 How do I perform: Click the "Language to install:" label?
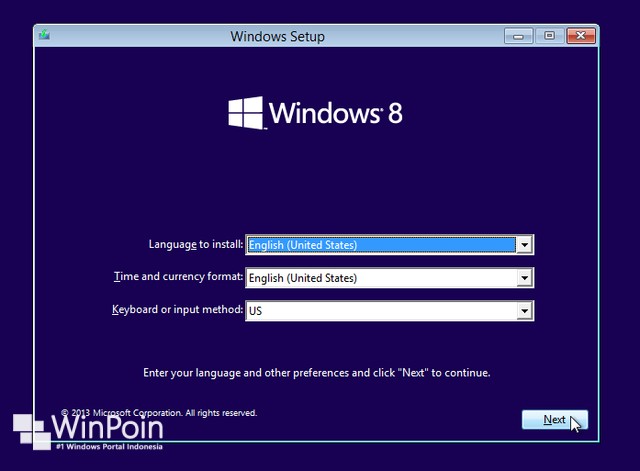196,244
